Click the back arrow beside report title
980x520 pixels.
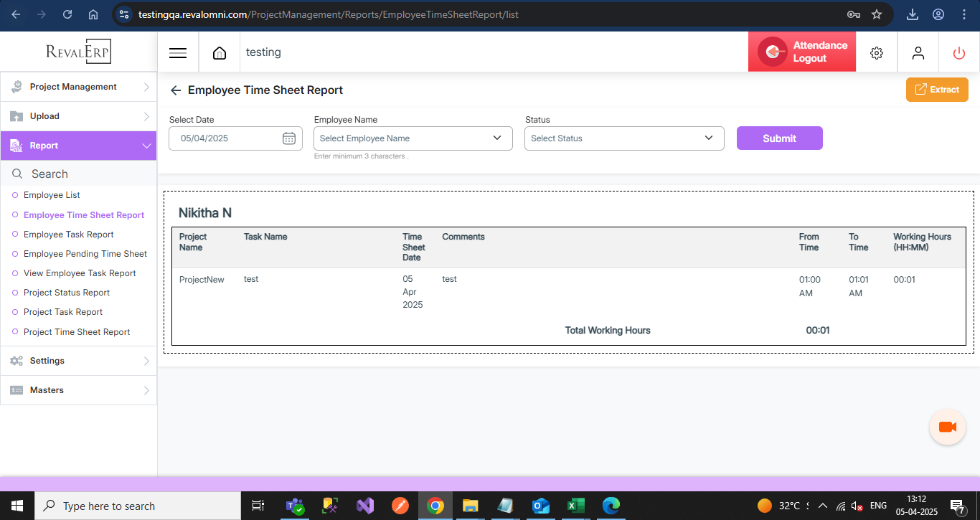[176, 90]
